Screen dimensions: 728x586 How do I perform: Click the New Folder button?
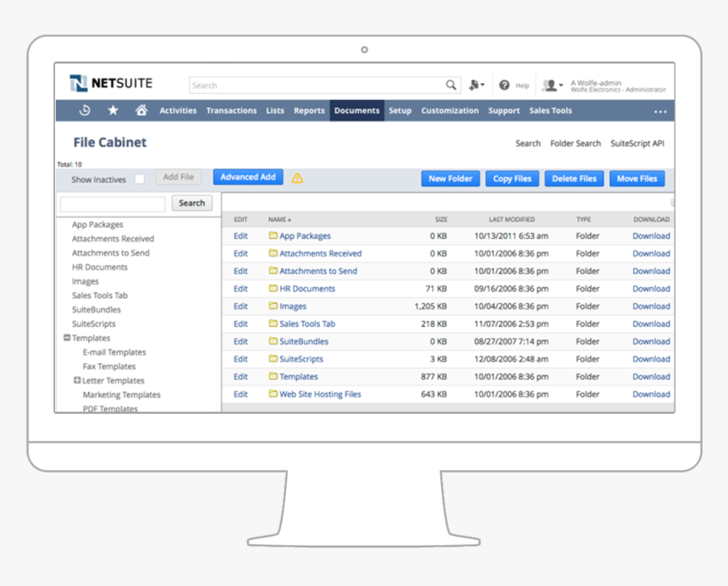tap(450, 179)
